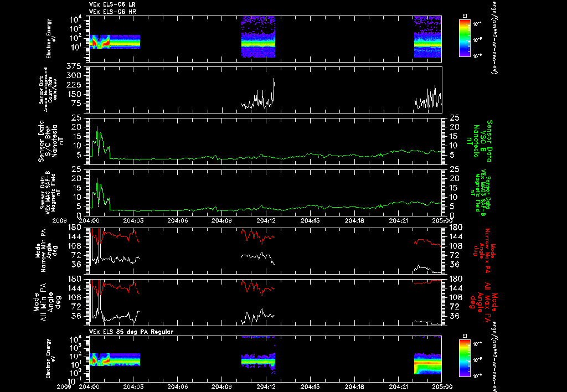This screenshot has width=567, height=392.
Task: Click the "205:00" label under the 85 deg PA spectrogram
Action: pyautogui.click(x=442, y=386)
